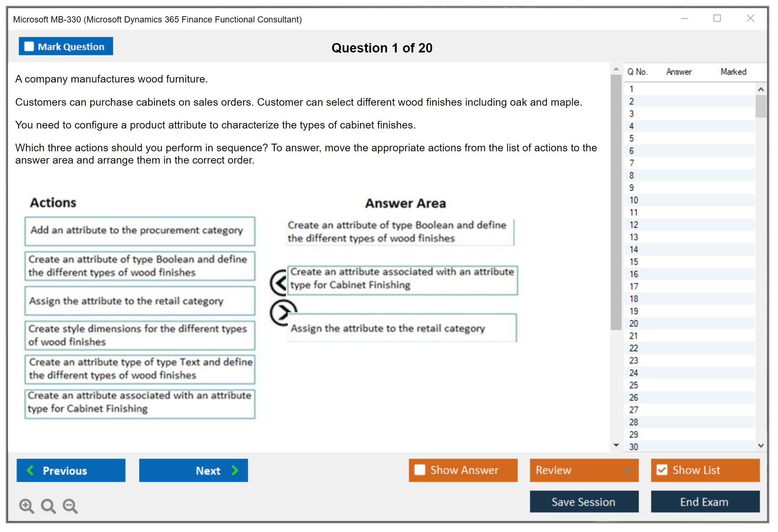Open the Review dropdown menu
Screen dimensions: 778x532
(628, 470)
